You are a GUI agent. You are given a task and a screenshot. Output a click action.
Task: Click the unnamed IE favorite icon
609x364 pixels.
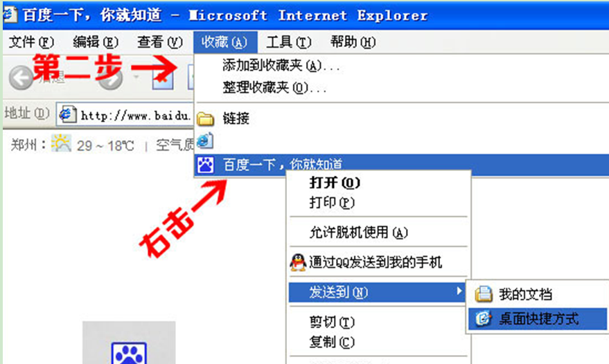204,140
